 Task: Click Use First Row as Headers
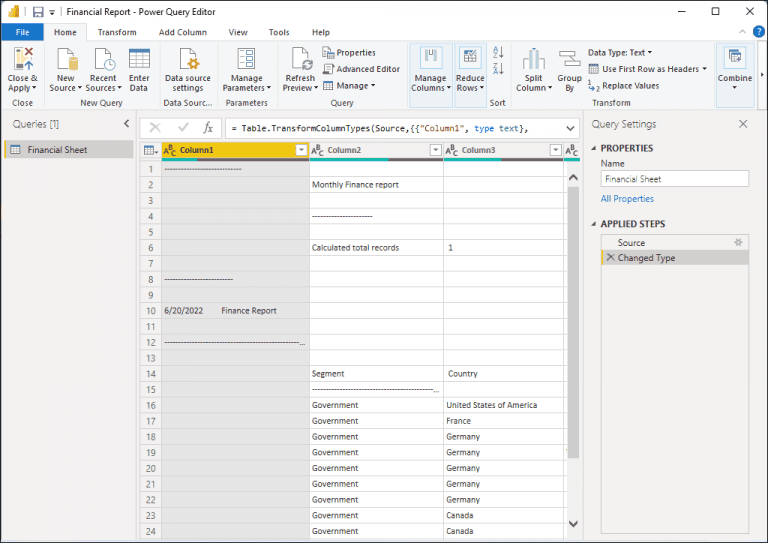coord(648,69)
